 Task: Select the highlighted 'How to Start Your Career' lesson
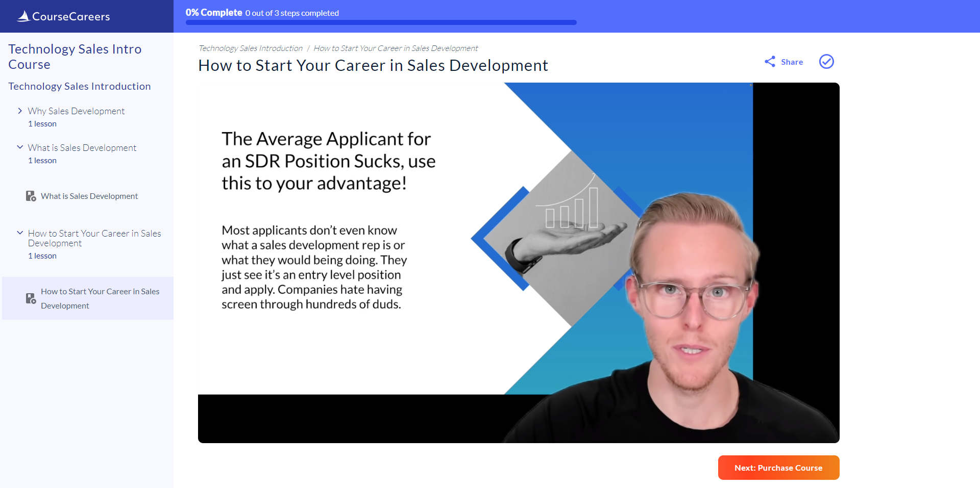[100, 298]
